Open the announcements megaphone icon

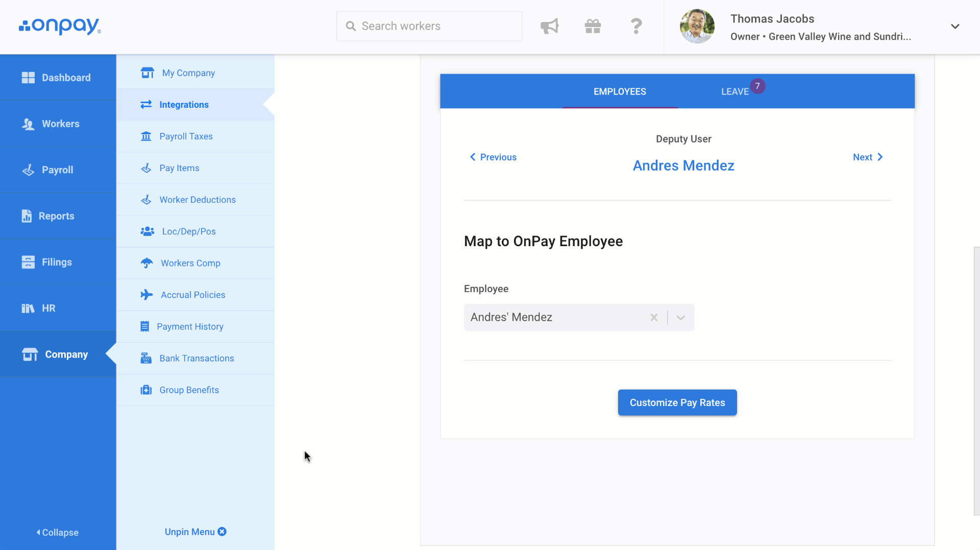click(x=550, y=26)
